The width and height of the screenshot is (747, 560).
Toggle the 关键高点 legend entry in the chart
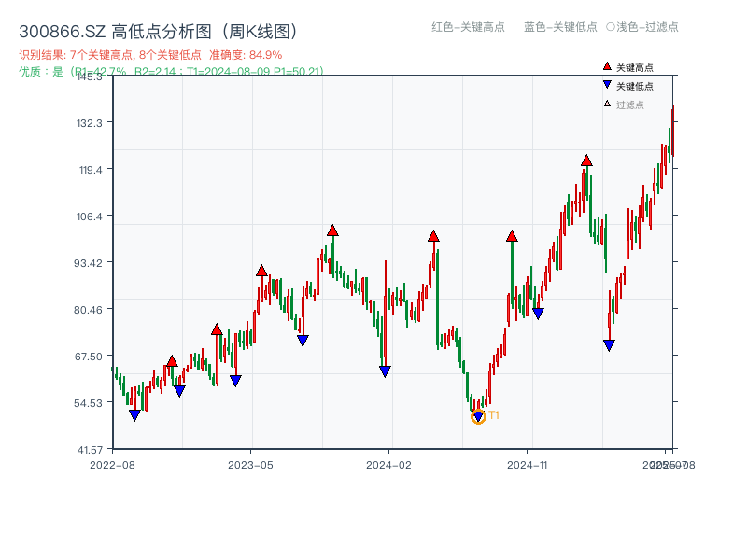coord(628,67)
